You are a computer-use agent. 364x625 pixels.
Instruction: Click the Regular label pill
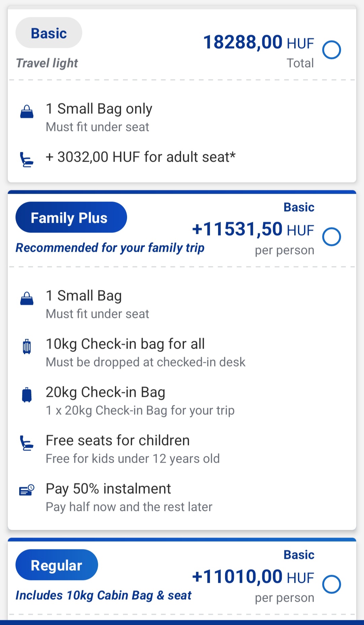point(57,565)
